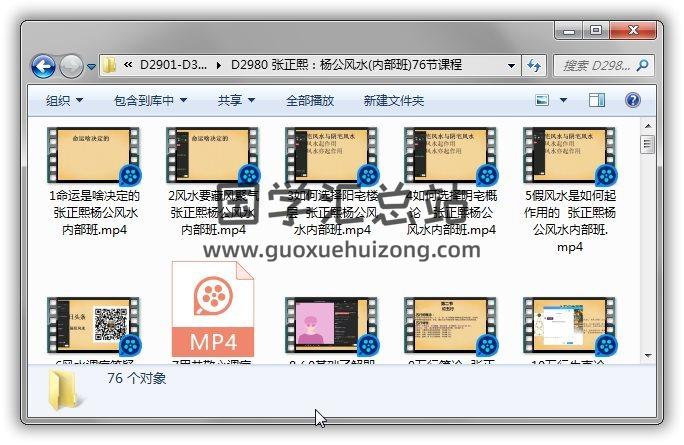Image resolution: width=684 pixels, height=445 pixels.
Task: Open the 共享 menu
Action: coord(236,101)
